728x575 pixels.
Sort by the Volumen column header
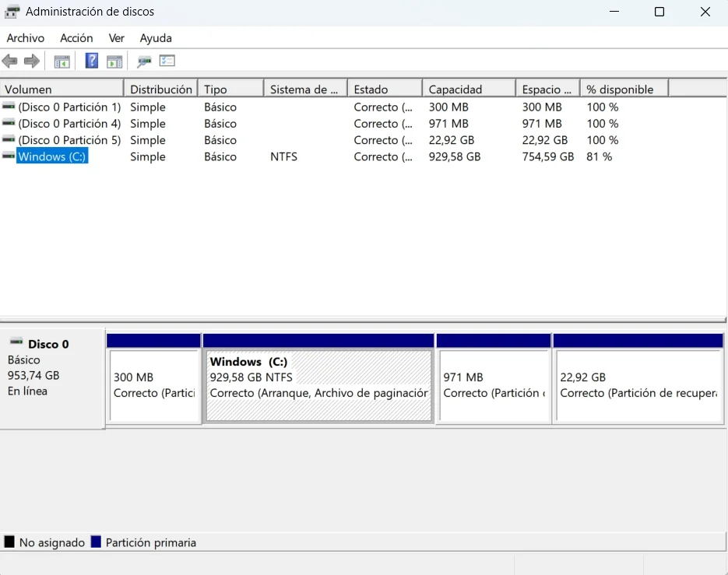62,89
